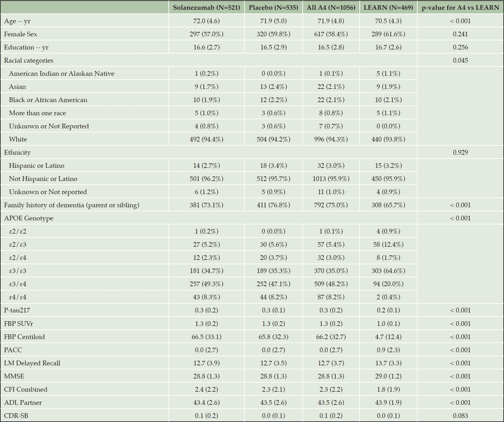This screenshot has height=422, width=504.
Task: Click Placebo LM Delayed Recall 12.7 (3.5)
Action: tap(274, 363)
